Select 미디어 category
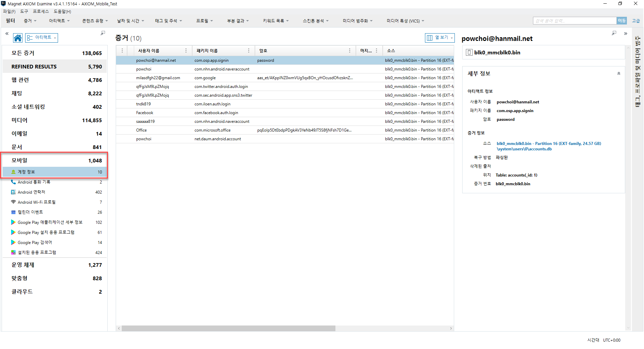This screenshot has height=349, width=644. 55,120
